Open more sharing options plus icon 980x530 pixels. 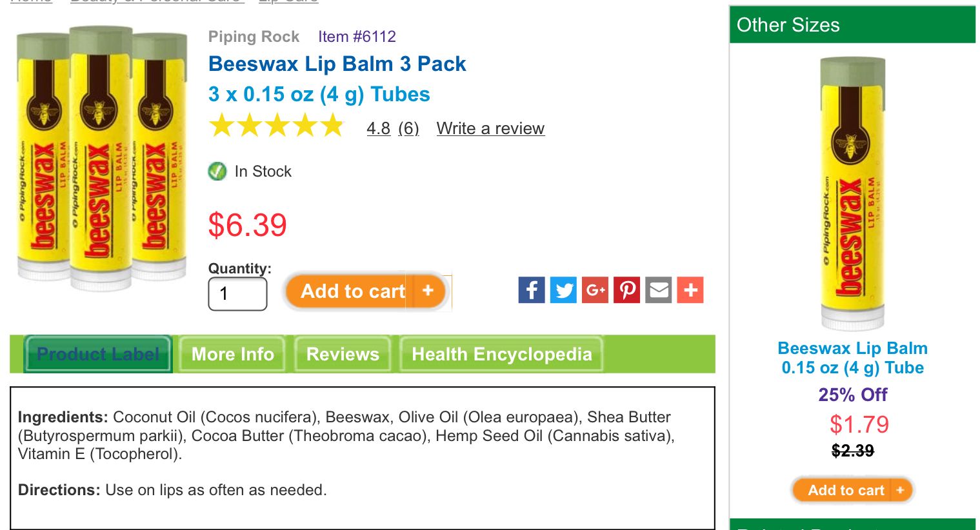[690, 290]
